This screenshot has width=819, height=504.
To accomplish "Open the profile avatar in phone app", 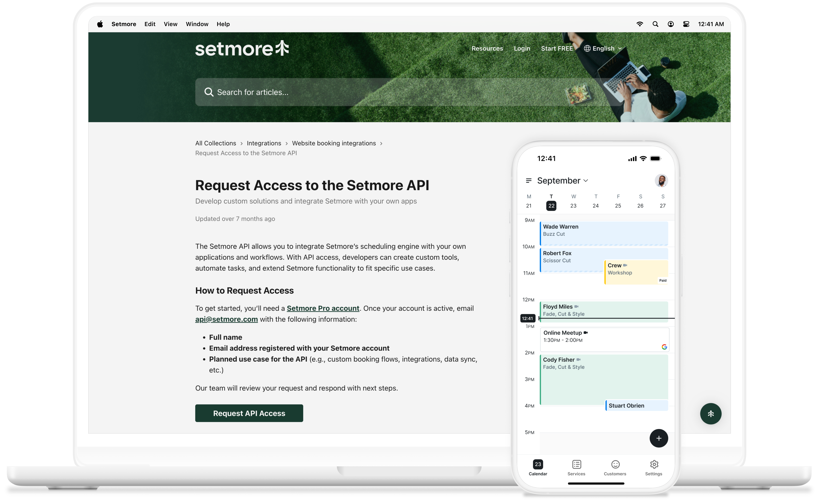I will tap(661, 181).
